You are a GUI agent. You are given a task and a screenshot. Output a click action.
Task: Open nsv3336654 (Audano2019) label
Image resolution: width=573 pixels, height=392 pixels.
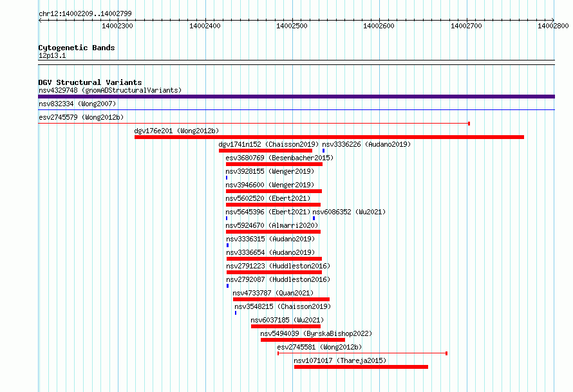(x=271, y=252)
